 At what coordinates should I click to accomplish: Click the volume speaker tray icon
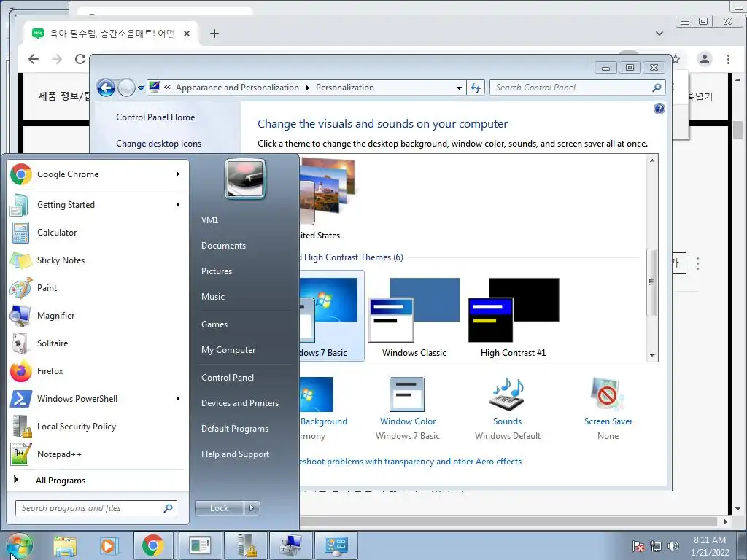tap(673, 546)
